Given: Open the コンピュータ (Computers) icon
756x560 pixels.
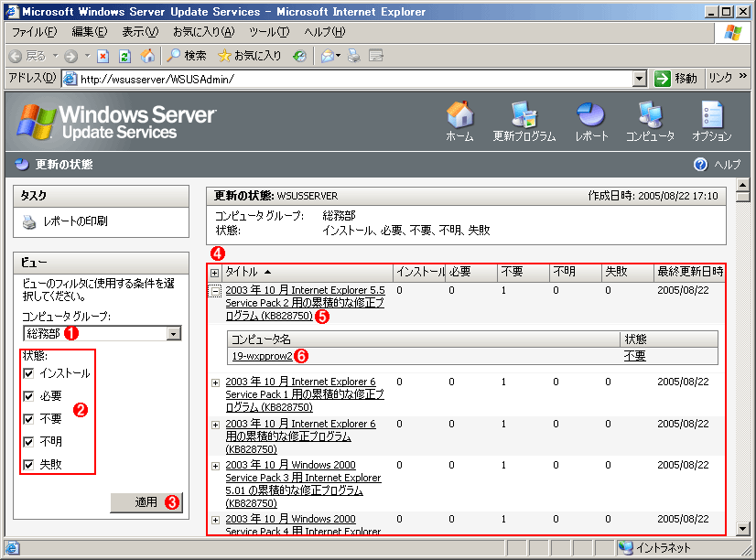Looking at the screenshot, I should click(x=650, y=115).
